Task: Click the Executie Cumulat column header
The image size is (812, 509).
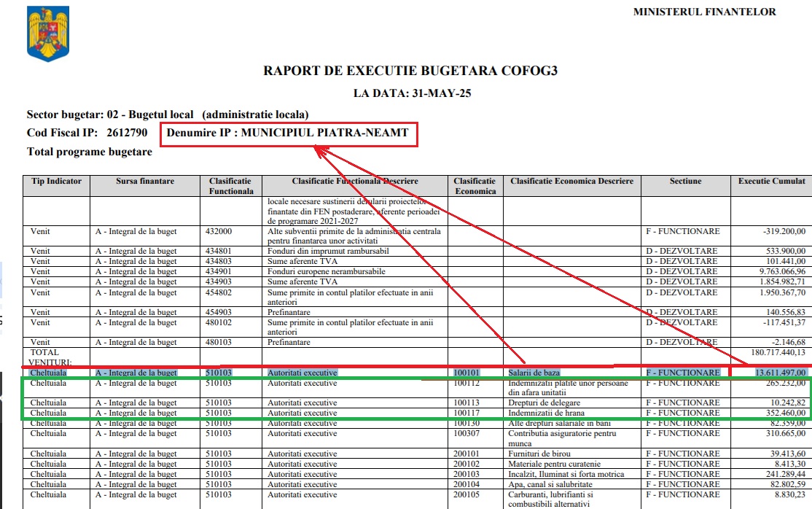Action: [772, 181]
